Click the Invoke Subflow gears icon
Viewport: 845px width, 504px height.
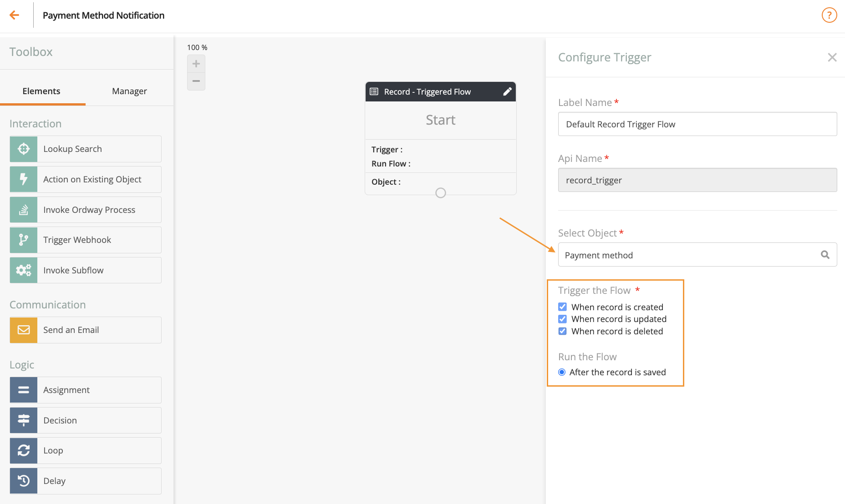24,270
